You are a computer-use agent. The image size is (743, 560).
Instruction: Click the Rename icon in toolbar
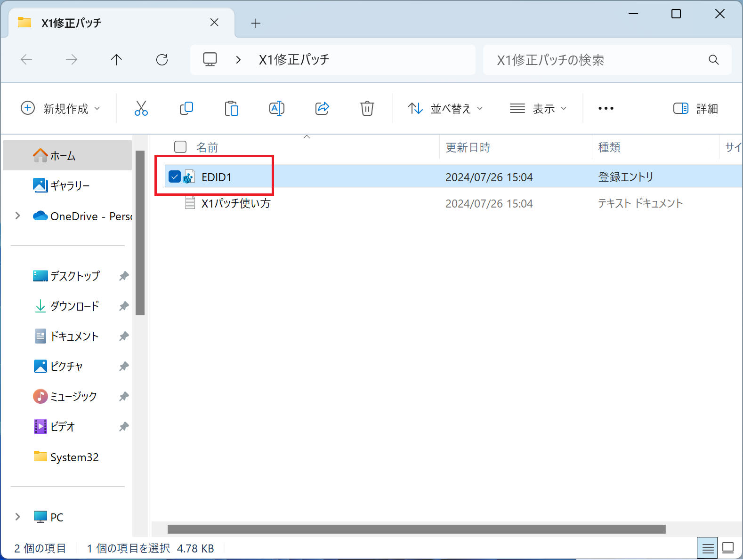coord(276,108)
